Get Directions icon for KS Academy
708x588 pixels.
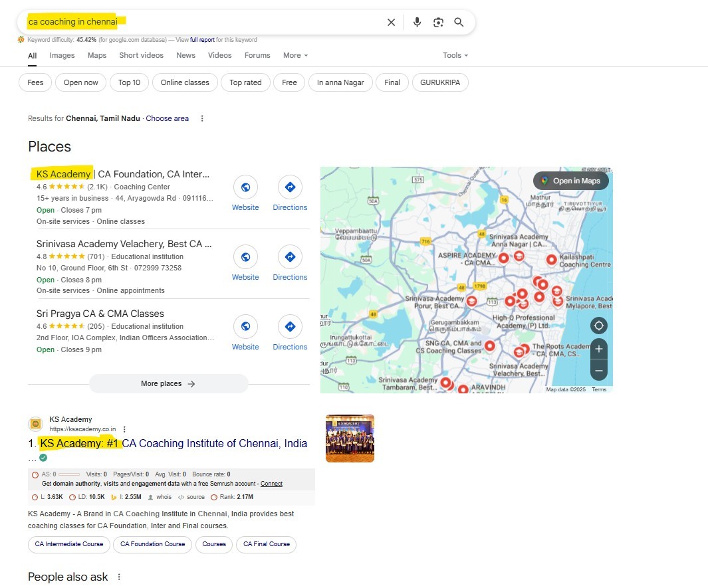290,187
